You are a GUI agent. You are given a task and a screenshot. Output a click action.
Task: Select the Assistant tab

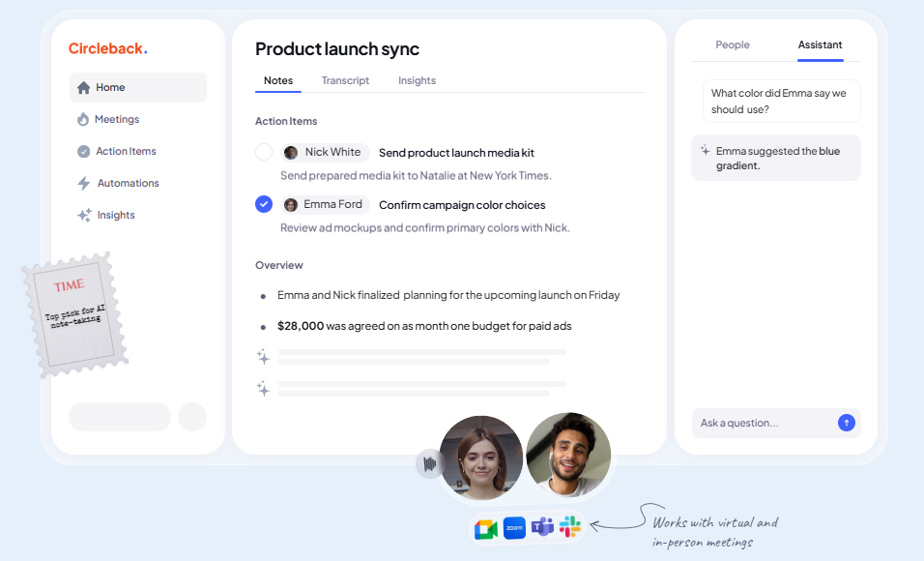pos(820,44)
